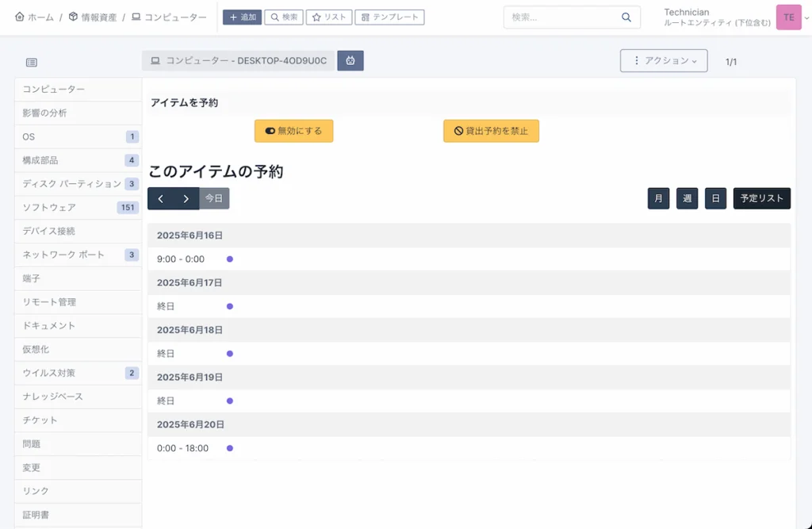Viewport: 812px width, 529px height.
Task: Click the Technician entity label
Action: click(687, 12)
